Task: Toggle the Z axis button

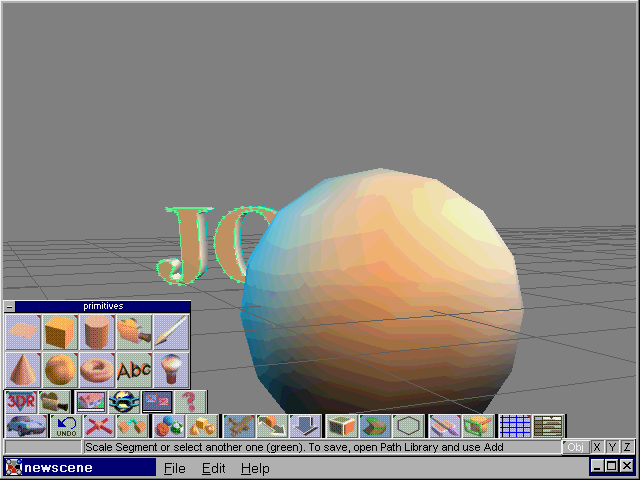Action: pyautogui.click(x=627, y=447)
